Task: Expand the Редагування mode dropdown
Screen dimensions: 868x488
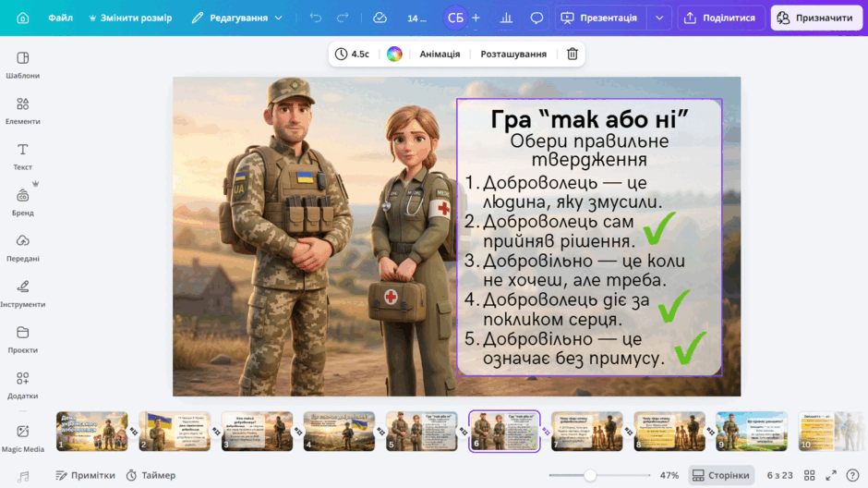Action: 237,18
